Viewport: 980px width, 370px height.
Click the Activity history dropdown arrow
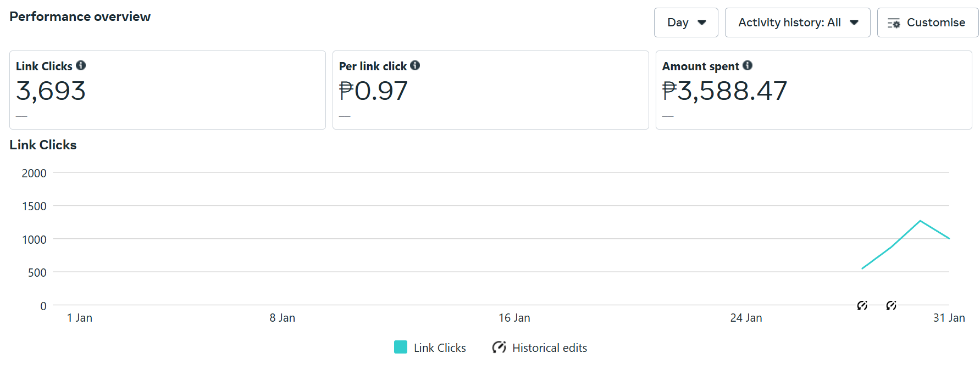(x=854, y=23)
